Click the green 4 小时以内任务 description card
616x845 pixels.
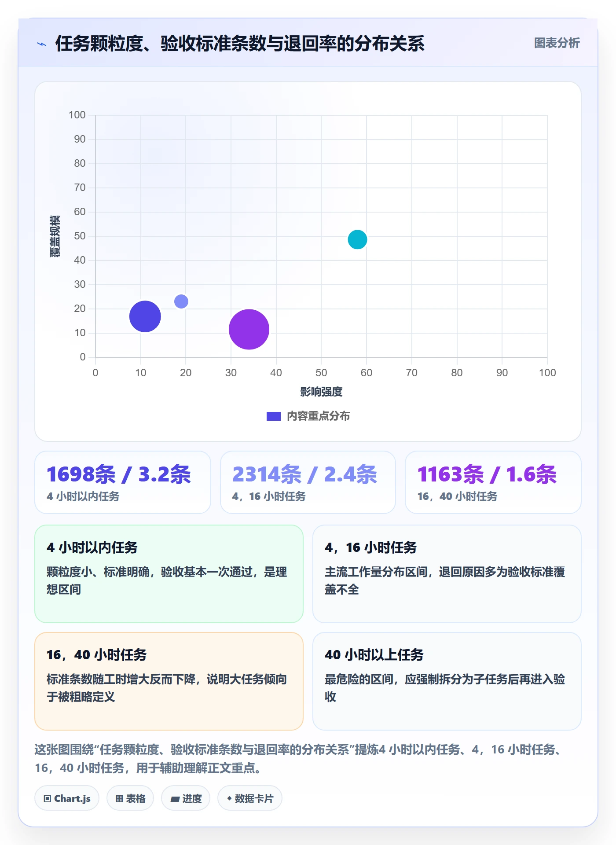coord(169,574)
